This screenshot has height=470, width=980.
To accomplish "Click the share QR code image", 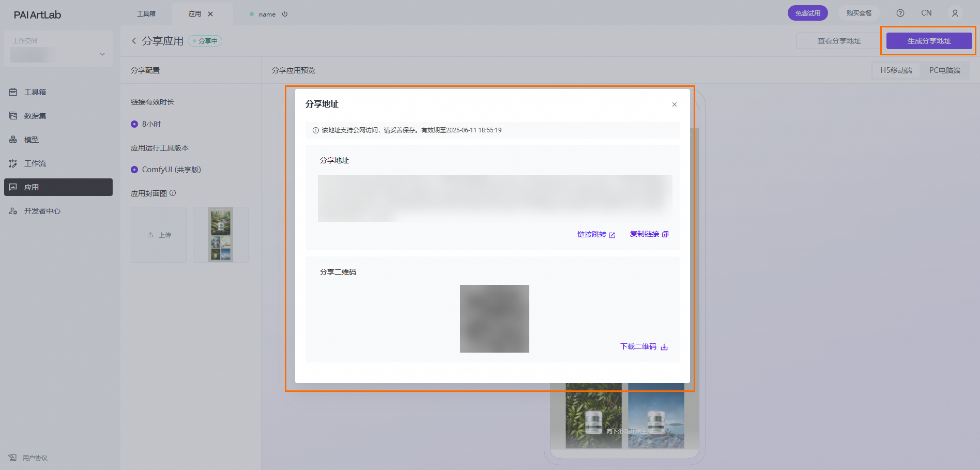I will pos(495,319).
